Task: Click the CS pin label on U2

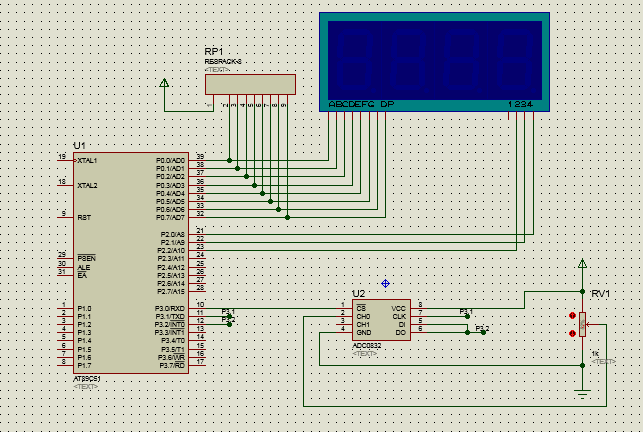Action: (361, 308)
